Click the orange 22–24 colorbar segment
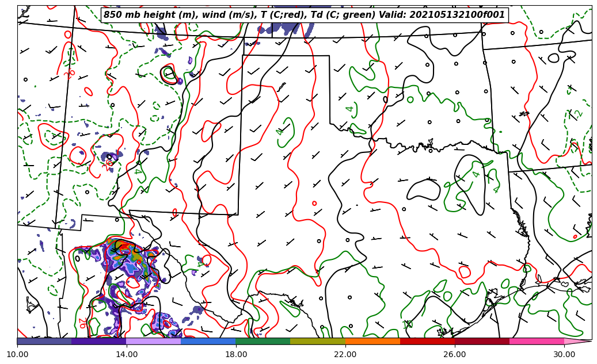This screenshot has height=364, width=597. pos(372,342)
